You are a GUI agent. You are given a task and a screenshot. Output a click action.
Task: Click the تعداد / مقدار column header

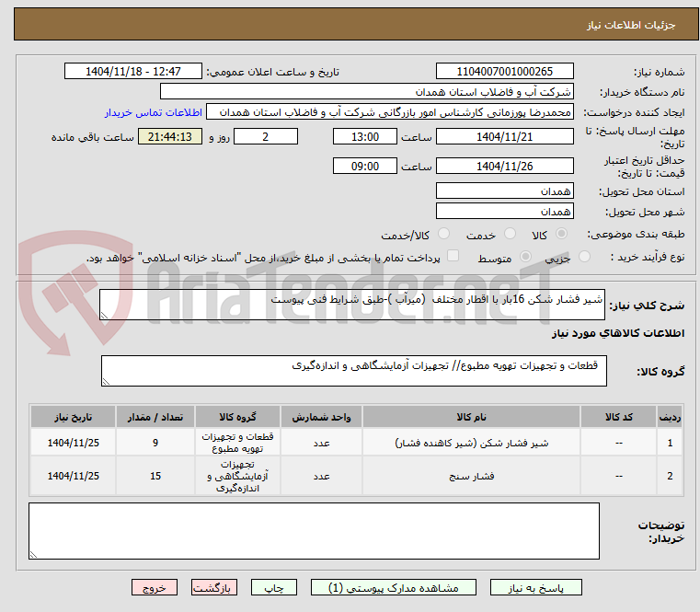click(155, 417)
